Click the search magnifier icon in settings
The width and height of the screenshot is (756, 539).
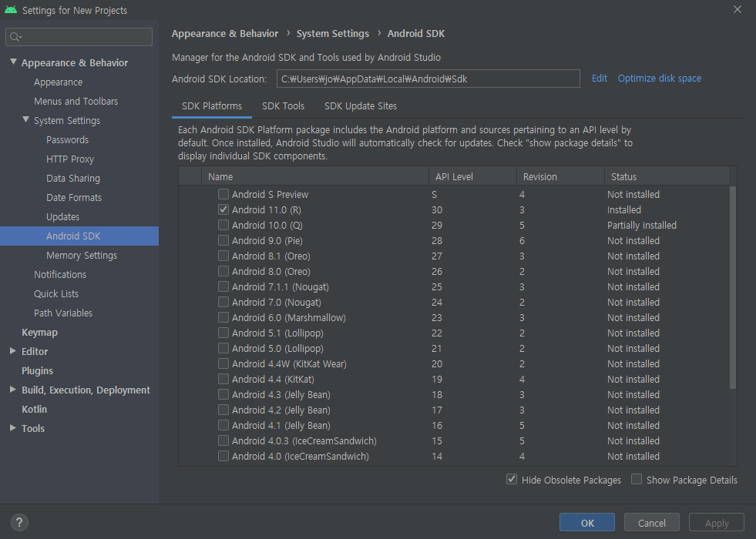(15, 37)
